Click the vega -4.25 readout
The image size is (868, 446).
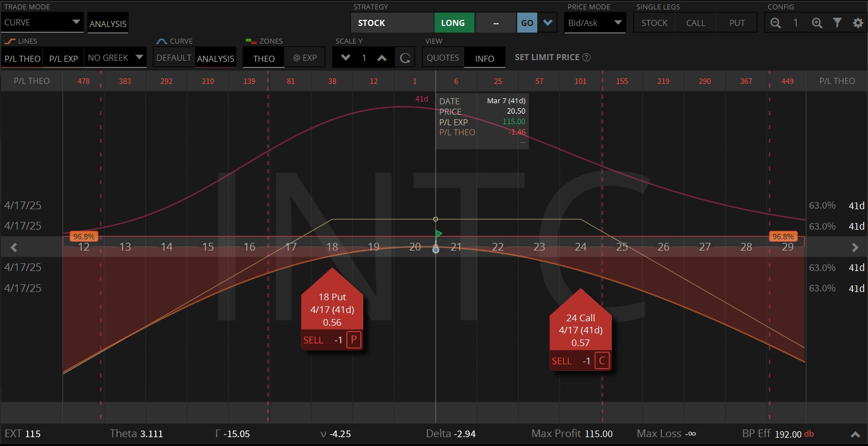tap(336, 434)
